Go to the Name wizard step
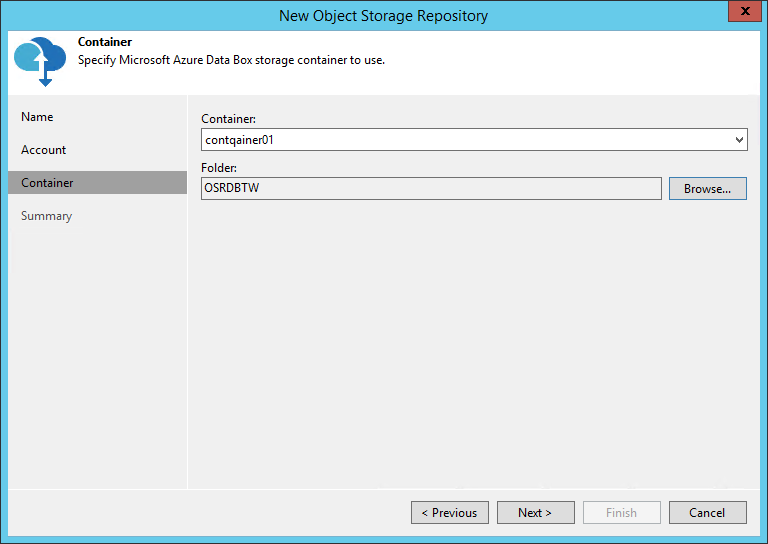 37,117
